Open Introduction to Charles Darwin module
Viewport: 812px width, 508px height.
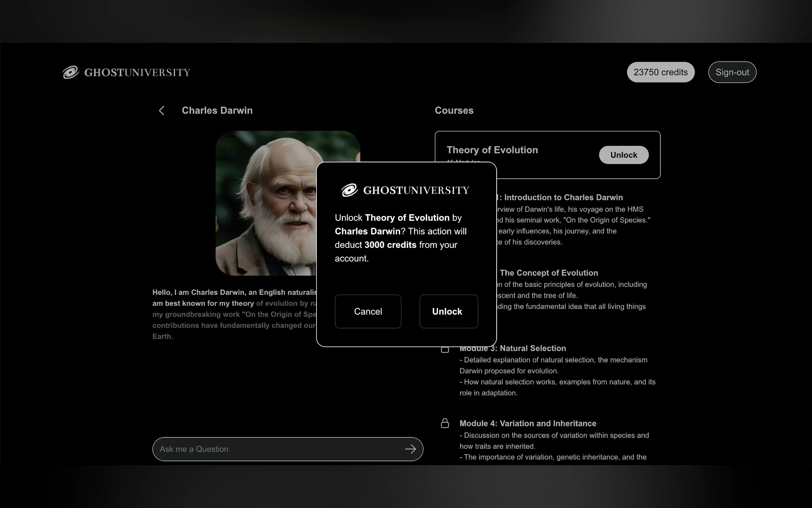[563, 198]
